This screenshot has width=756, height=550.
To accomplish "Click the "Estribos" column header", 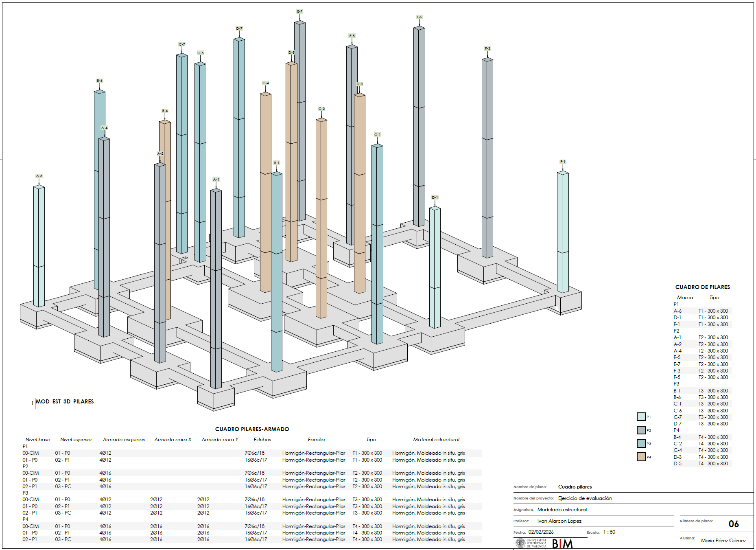I will pyautogui.click(x=262, y=440).
